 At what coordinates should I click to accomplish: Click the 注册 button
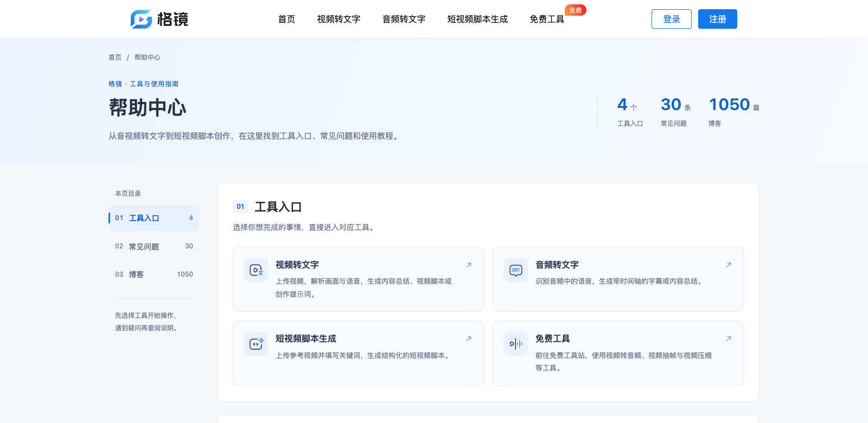pos(718,19)
